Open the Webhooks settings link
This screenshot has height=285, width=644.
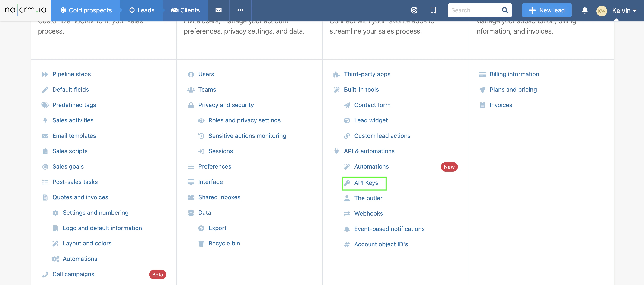[368, 213]
